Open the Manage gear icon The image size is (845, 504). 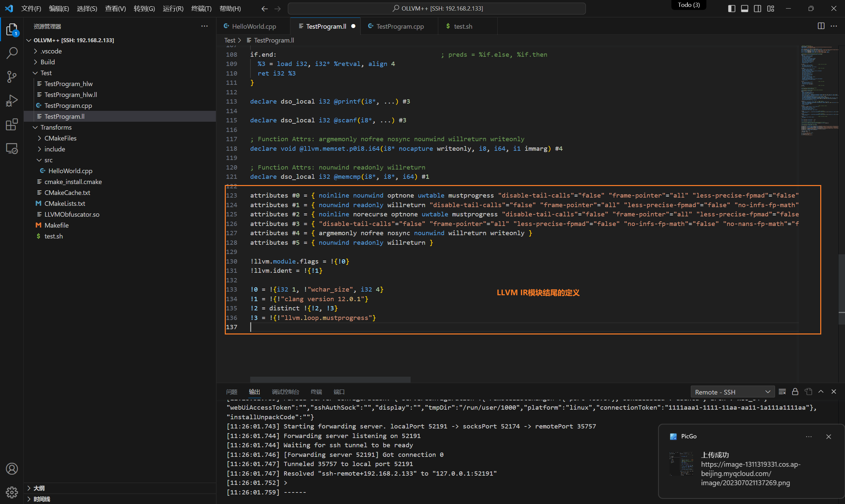(x=12, y=492)
